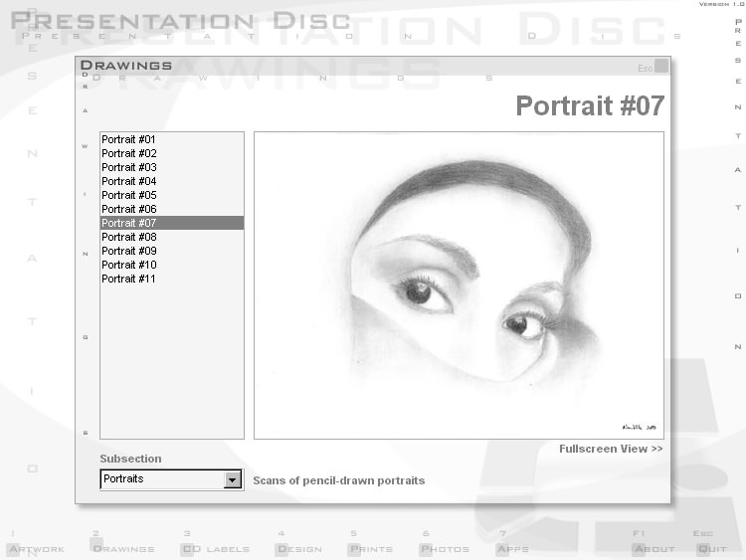Close Drawings panel with Esc button

(660, 66)
